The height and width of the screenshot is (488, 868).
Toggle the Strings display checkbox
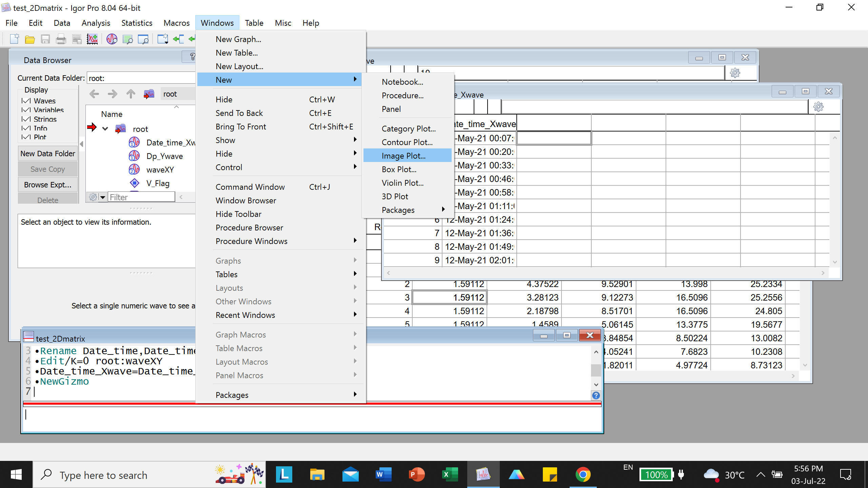point(26,119)
